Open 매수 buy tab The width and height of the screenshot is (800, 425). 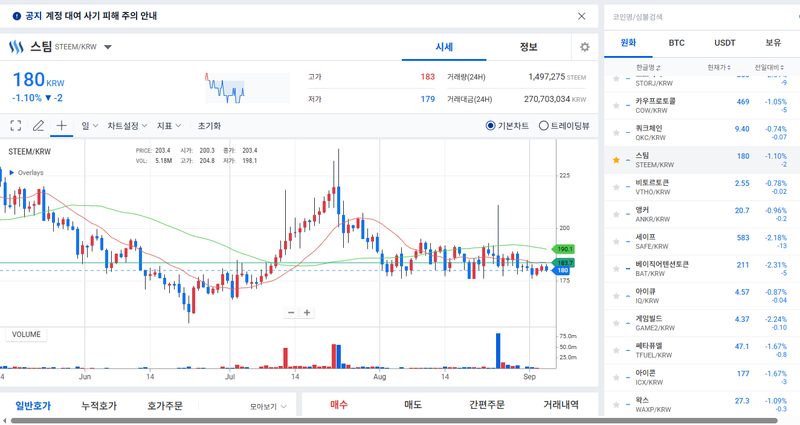pos(339,405)
